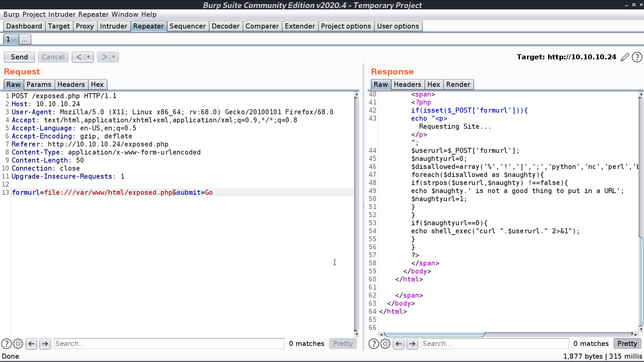Go to next match in Request search
The width and height of the screenshot is (644, 362).
coord(45,344)
